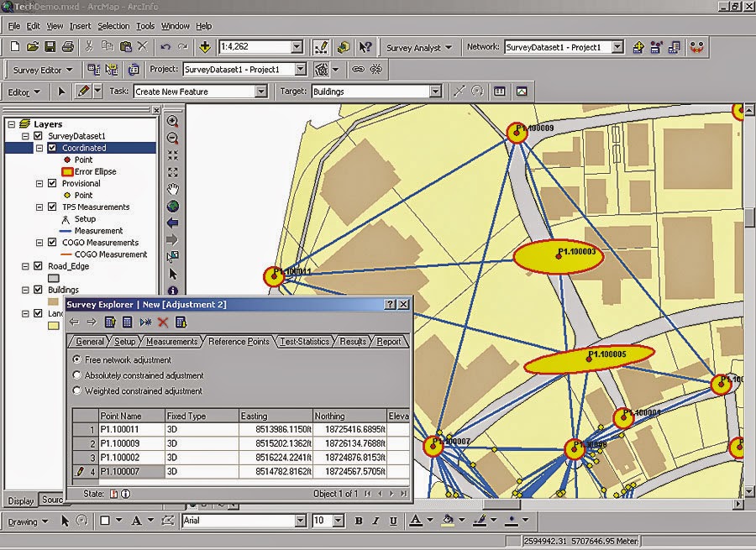Select Free network adjustment option
The width and height of the screenshot is (756, 550).
tap(76, 359)
